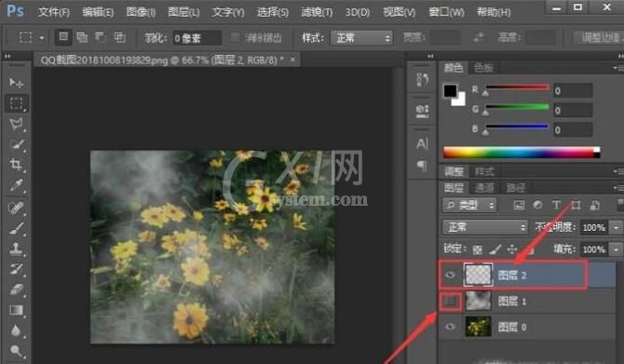
Task: Click the foreground color swatch
Action: click(450, 90)
